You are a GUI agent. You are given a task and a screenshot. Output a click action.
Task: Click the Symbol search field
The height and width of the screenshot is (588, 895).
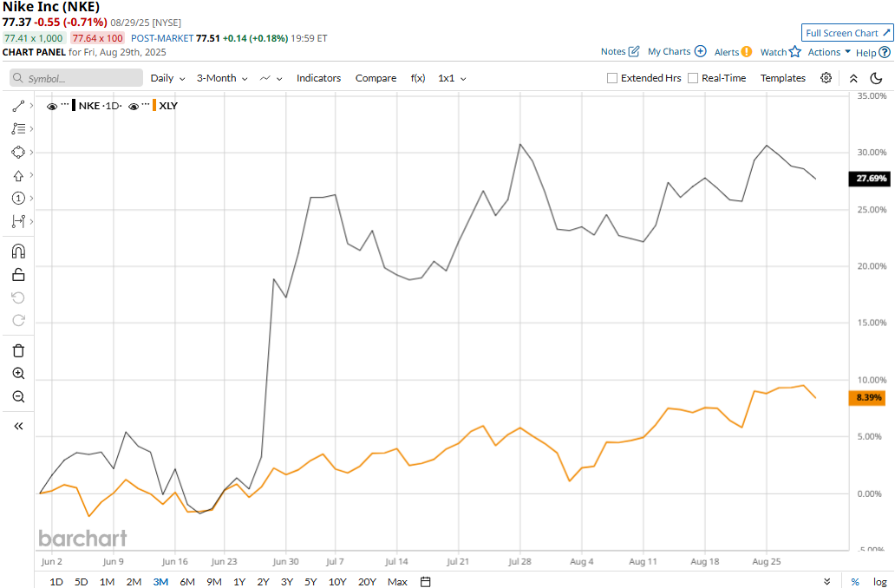[76, 78]
